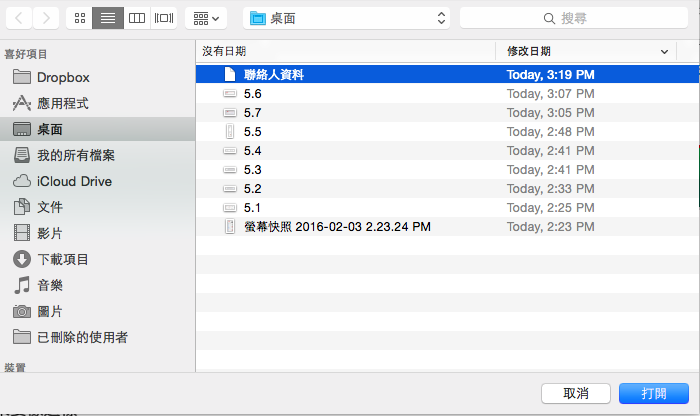Viewport: 700px width, 416px height.
Task: Click the 我的所有檔案 icon
Action: (22, 155)
